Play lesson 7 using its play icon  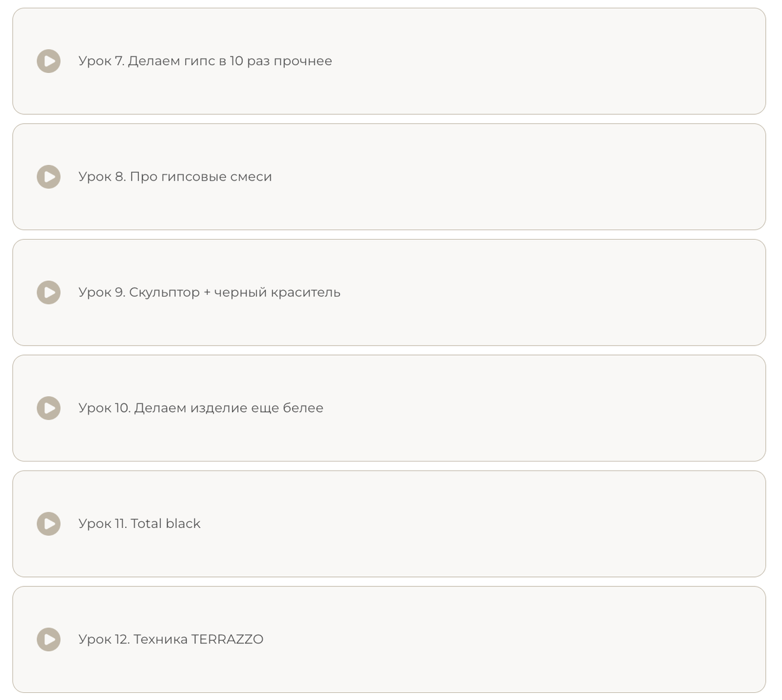pos(49,61)
